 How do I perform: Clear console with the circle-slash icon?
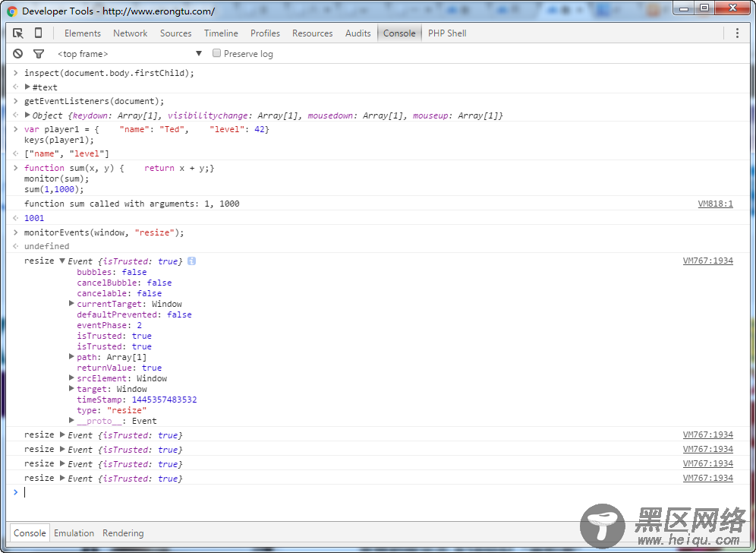(18, 54)
